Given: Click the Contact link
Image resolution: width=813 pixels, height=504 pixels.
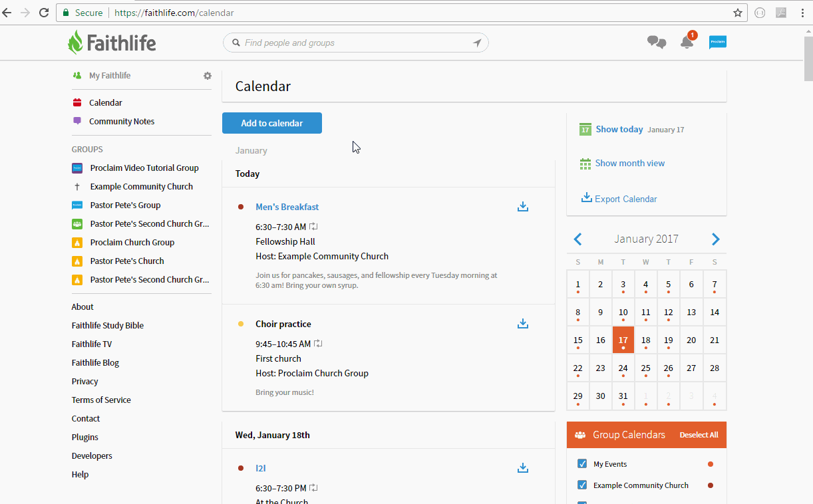Looking at the screenshot, I should pos(86,419).
